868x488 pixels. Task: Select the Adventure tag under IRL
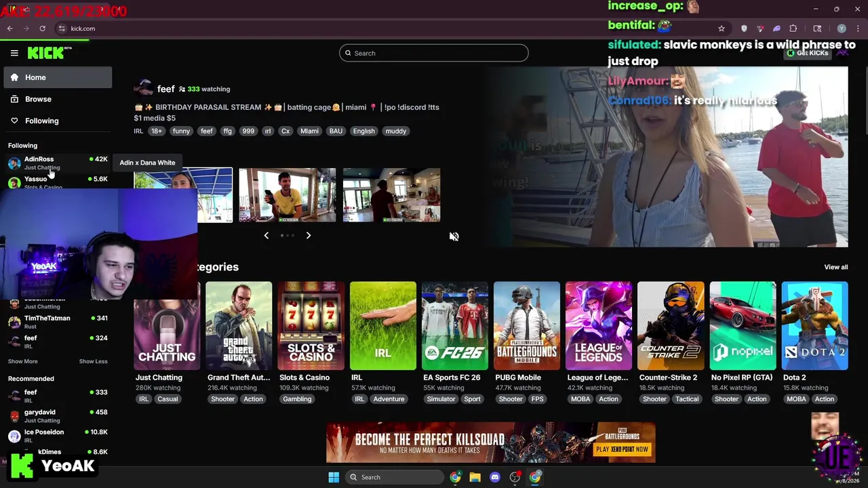[x=389, y=399]
